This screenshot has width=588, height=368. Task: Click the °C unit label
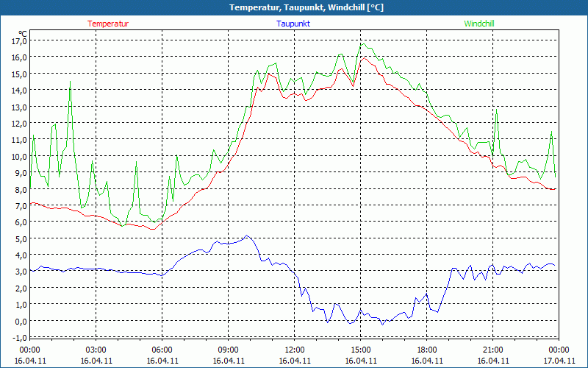[23, 33]
